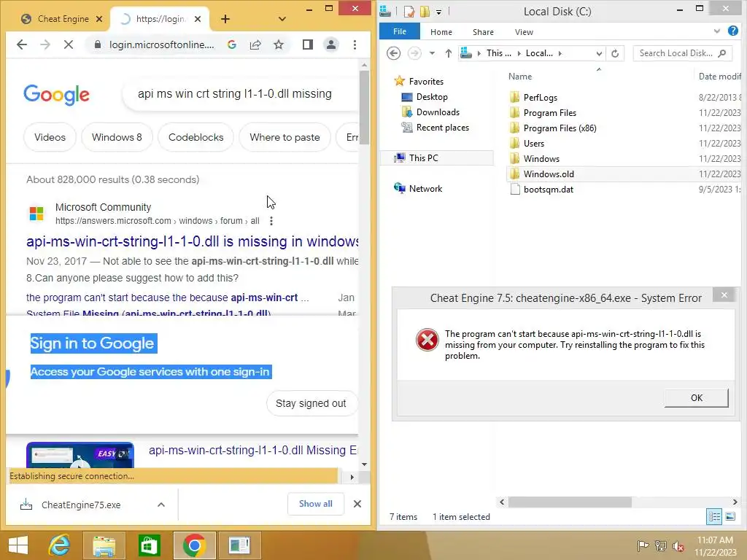747x560 pixels.
Task: Open a new Chrome tab
Action: tap(225, 19)
